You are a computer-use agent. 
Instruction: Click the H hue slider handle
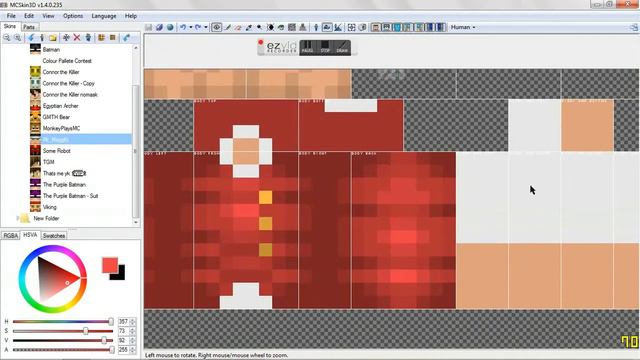111,322
